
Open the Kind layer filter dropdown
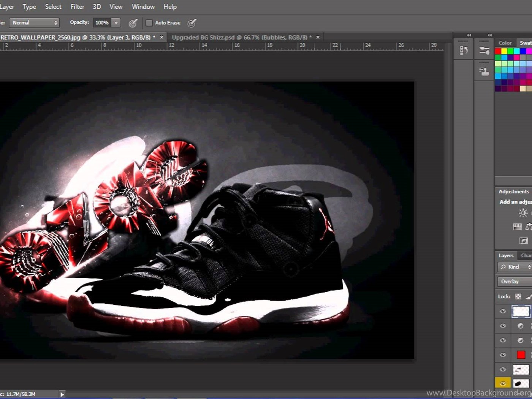[515, 267]
